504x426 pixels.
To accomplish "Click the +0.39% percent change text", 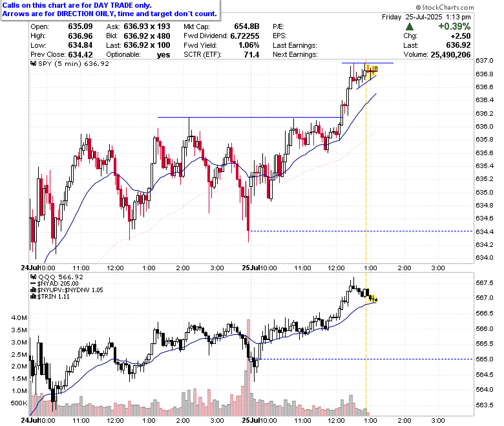I will point(454,27).
